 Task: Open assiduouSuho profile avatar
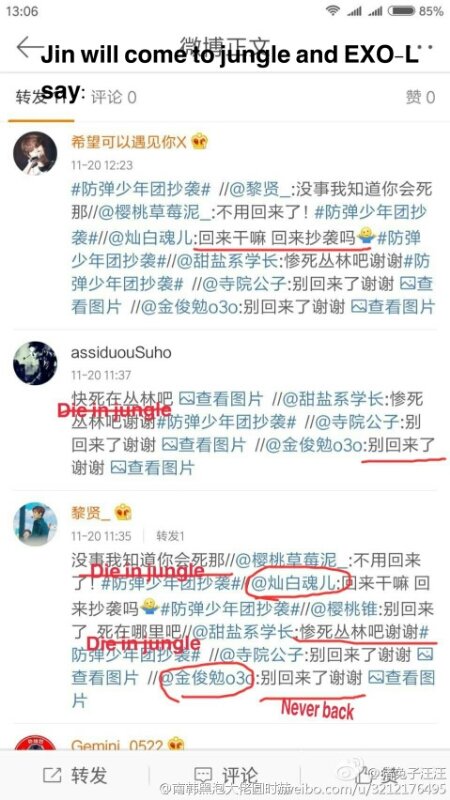click(x=35, y=363)
